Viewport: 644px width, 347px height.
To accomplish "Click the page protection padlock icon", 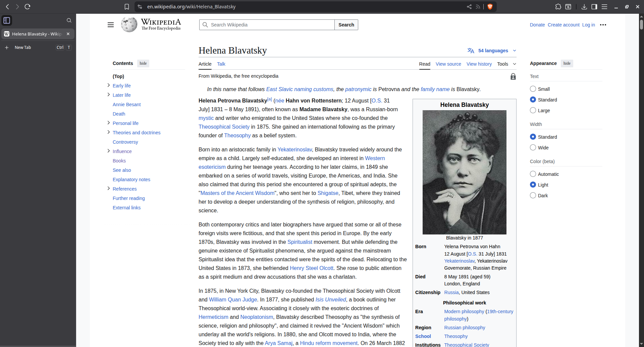I will (x=513, y=77).
